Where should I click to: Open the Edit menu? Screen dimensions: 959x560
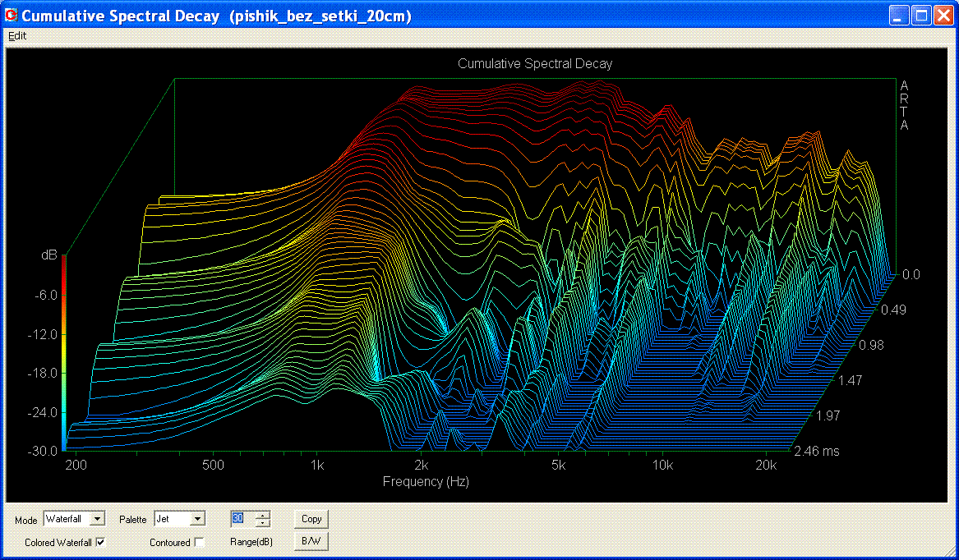(17, 36)
